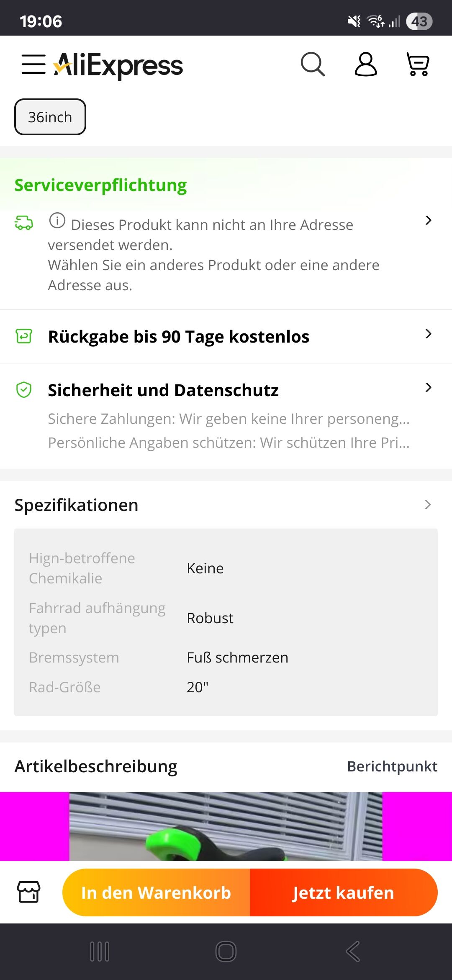Tap the info icon beside shipping notice
This screenshot has height=980, width=452.
pos(57,220)
